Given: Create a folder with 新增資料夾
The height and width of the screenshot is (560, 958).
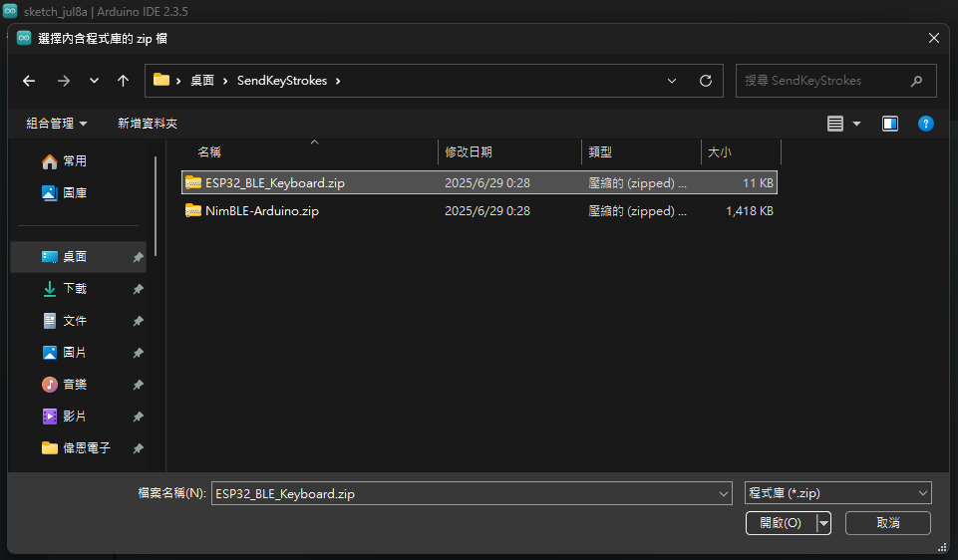Looking at the screenshot, I should 148,124.
